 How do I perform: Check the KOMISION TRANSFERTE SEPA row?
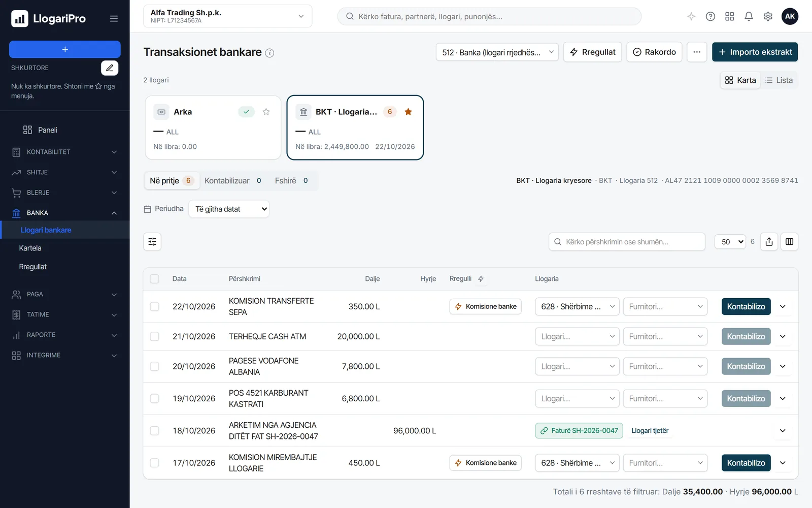[155, 307]
